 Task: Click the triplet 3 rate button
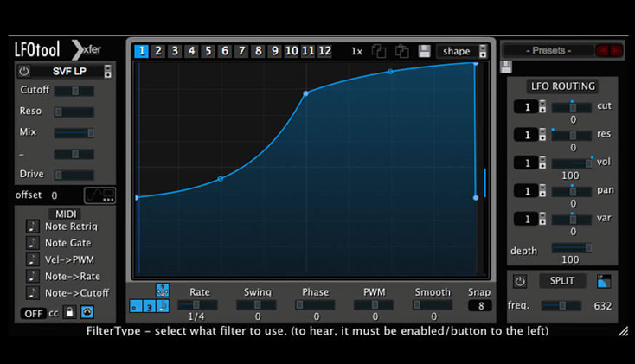[x=149, y=306]
